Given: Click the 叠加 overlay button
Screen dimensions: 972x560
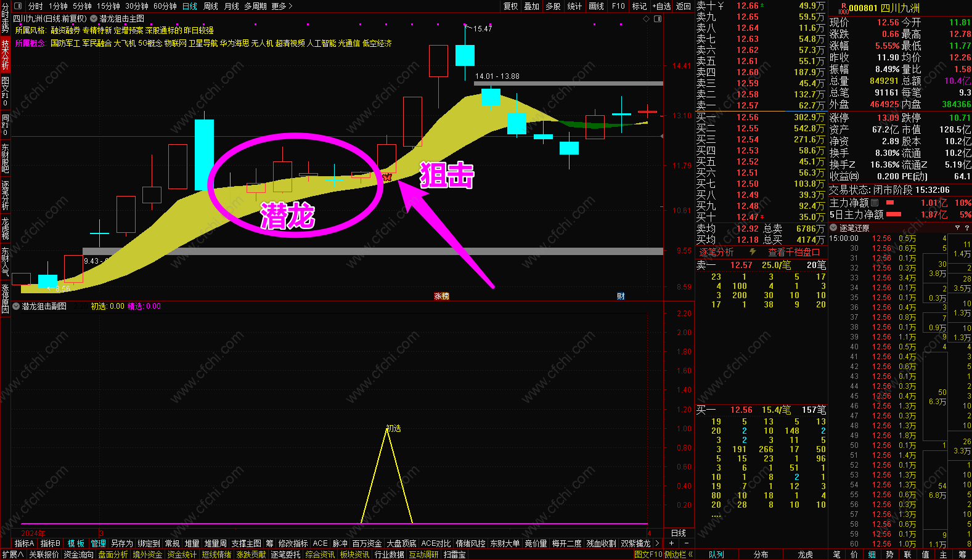Looking at the screenshot, I should (532, 6).
